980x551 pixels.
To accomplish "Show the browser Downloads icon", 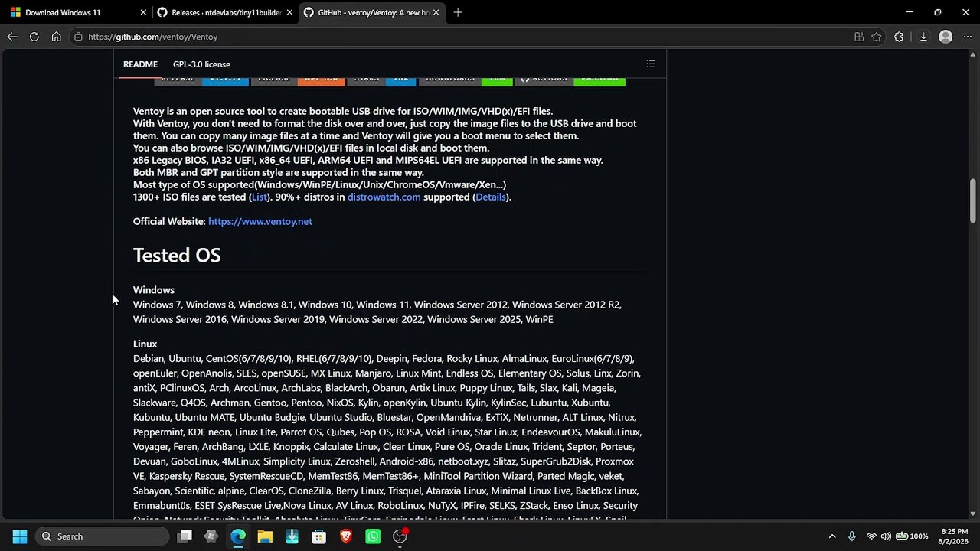I will 923,37.
